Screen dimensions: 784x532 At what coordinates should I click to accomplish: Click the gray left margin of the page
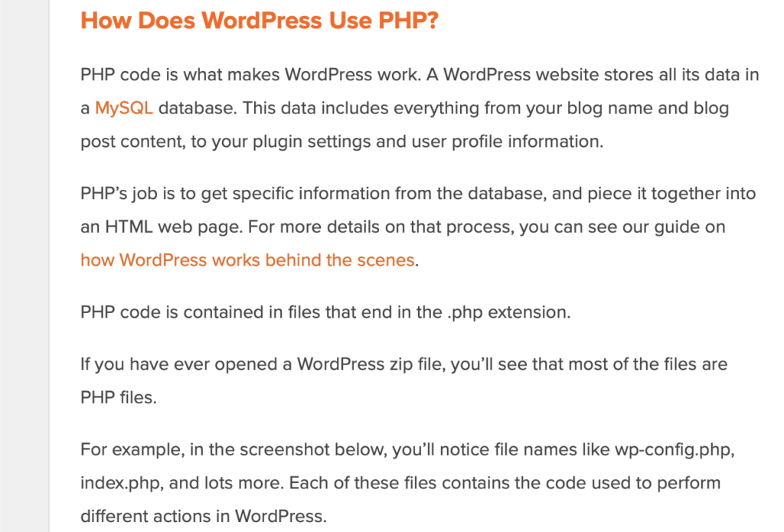tap(24, 266)
